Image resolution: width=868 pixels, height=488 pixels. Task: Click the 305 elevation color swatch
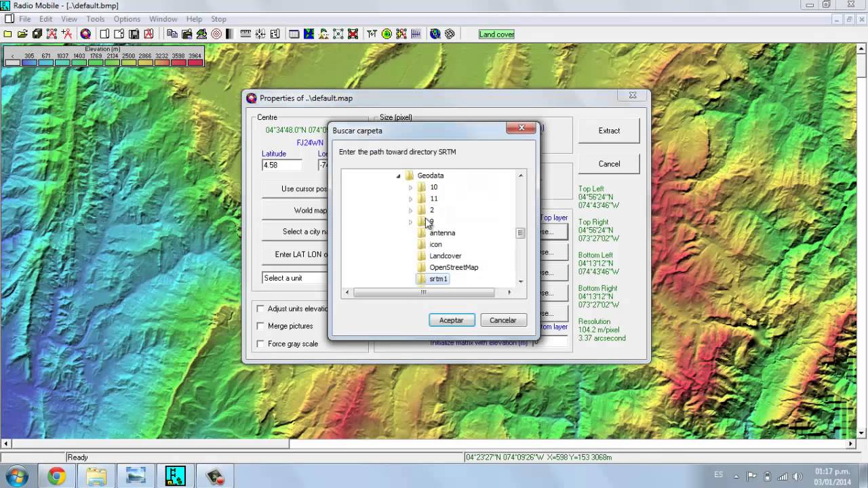[28, 62]
